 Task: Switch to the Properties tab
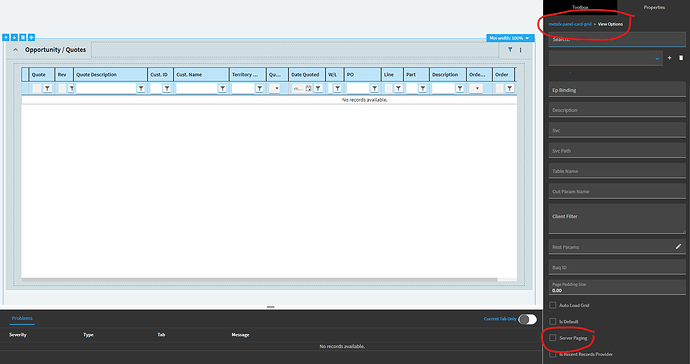click(x=654, y=7)
